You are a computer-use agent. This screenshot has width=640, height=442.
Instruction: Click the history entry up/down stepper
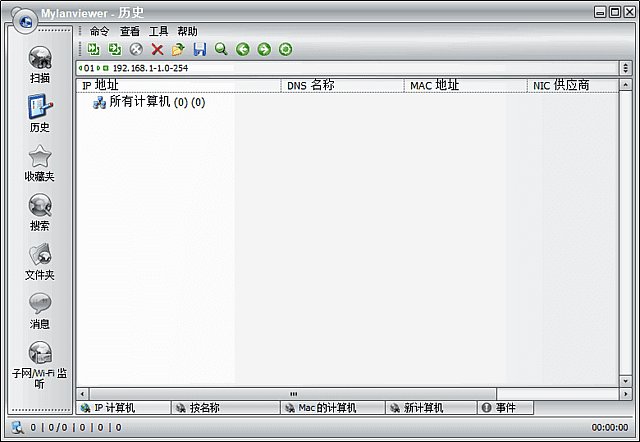[x=626, y=68]
